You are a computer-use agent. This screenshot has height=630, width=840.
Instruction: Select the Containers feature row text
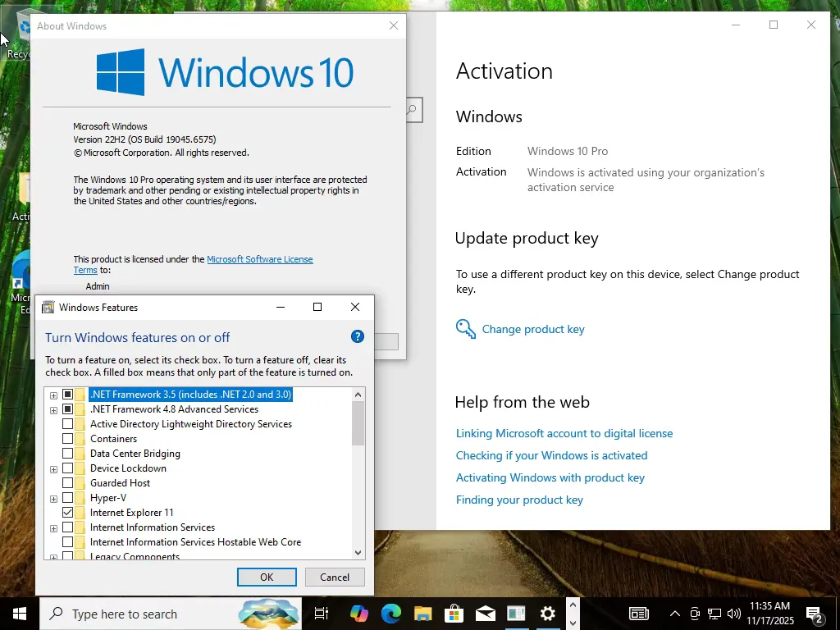click(113, 439)
